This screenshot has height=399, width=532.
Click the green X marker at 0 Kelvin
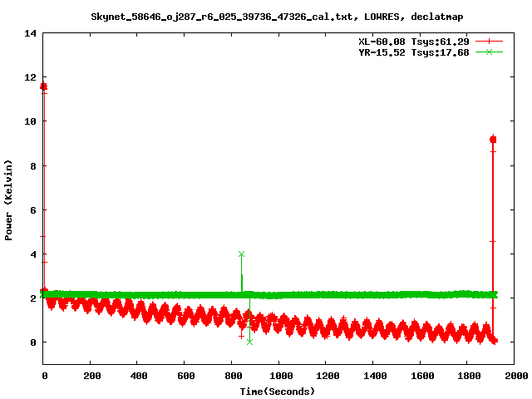coord(249,342)
